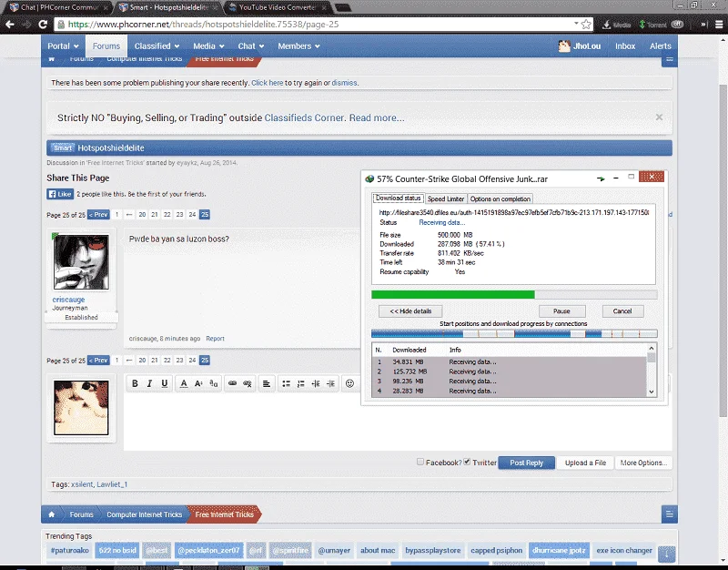Open the address bar history dropdown arrow

coord(576,24)
